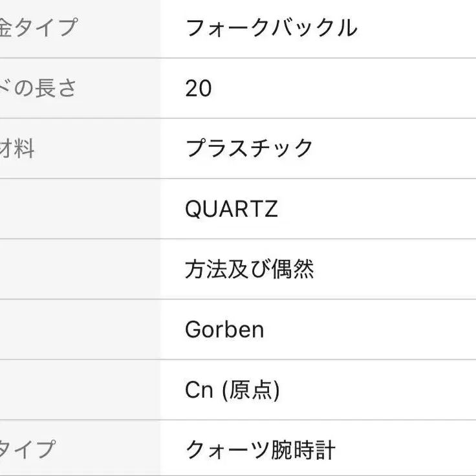Click the Cn country code text

(199, 390)
